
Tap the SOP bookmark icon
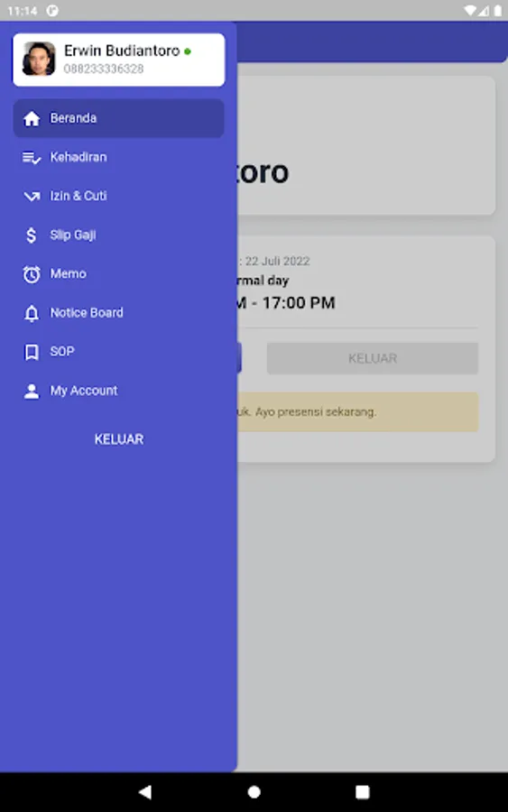32,352
